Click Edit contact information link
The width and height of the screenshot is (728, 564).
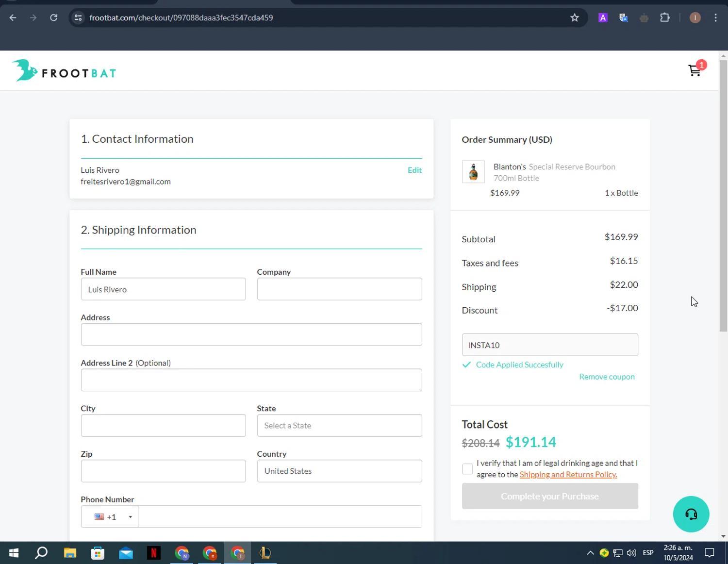414,170
